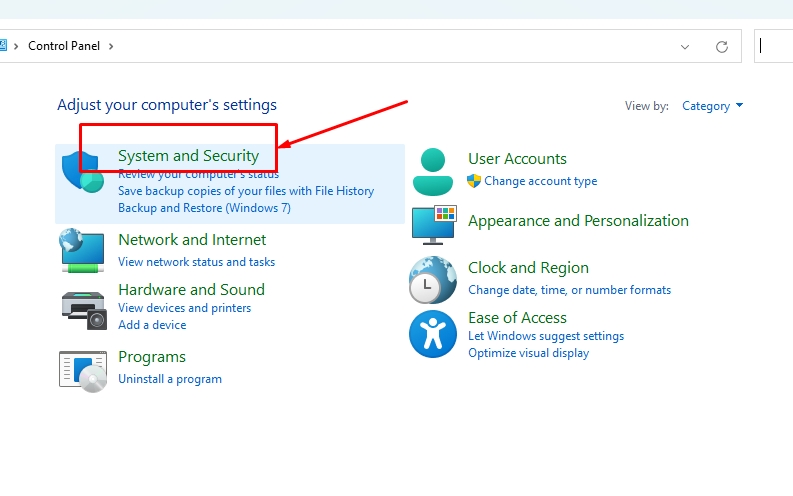Click the Hardware and Sound printer icon
793x496 pixels.
84,310
